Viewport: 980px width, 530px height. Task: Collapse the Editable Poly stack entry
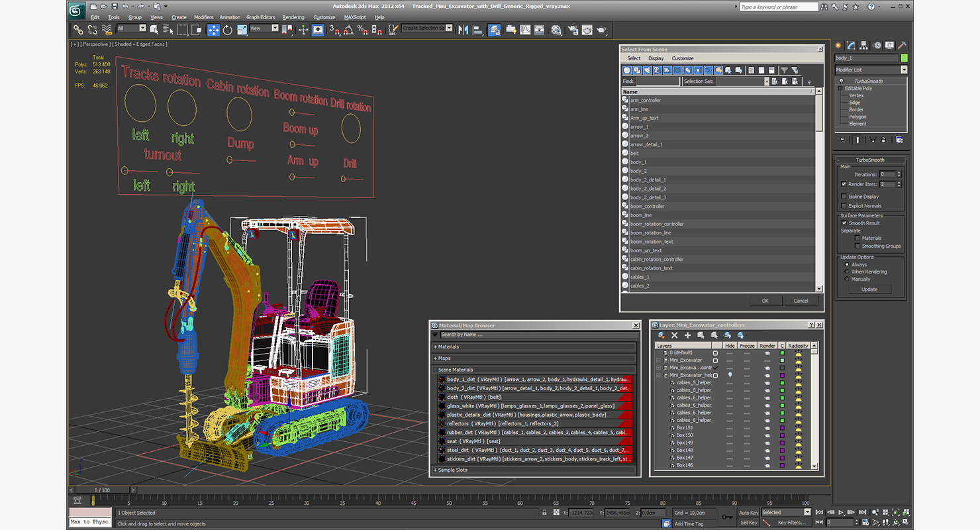pyautogui.click(x=840, y=88)
